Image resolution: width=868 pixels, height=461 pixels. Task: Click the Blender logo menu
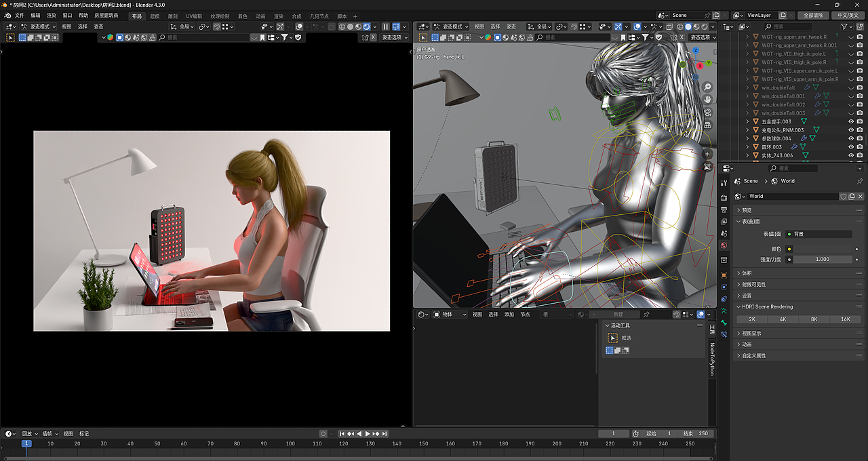[7, 15]
